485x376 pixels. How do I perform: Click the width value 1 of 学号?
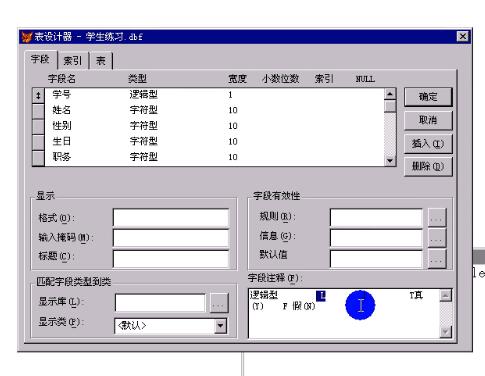coord(230,95)
